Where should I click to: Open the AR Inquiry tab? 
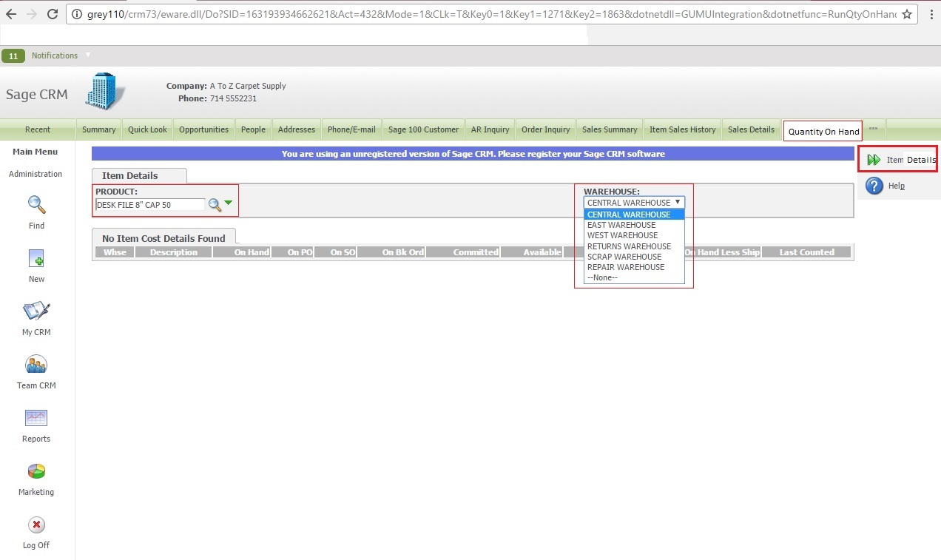[x=490, y=129]
